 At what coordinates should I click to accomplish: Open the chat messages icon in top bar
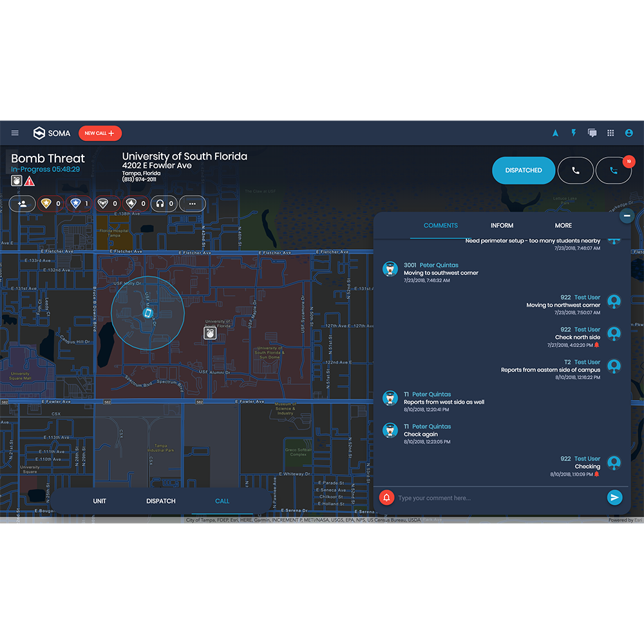point(592,133)
